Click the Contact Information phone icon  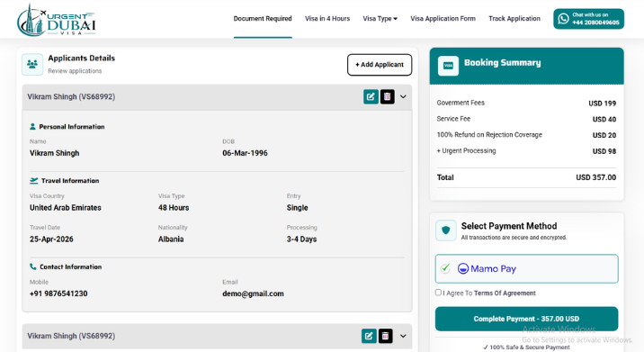click(33, 266)
